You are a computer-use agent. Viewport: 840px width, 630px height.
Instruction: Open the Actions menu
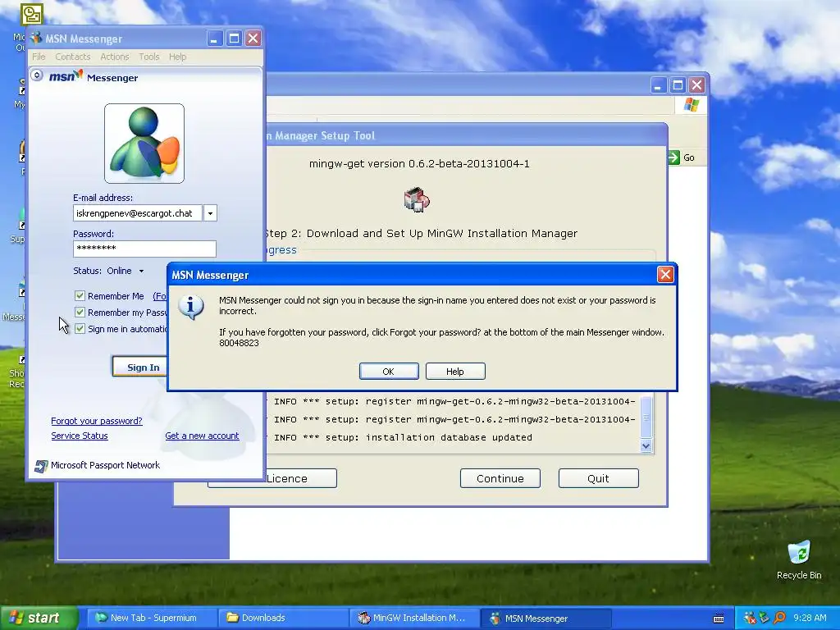click(x=115, y=57)
